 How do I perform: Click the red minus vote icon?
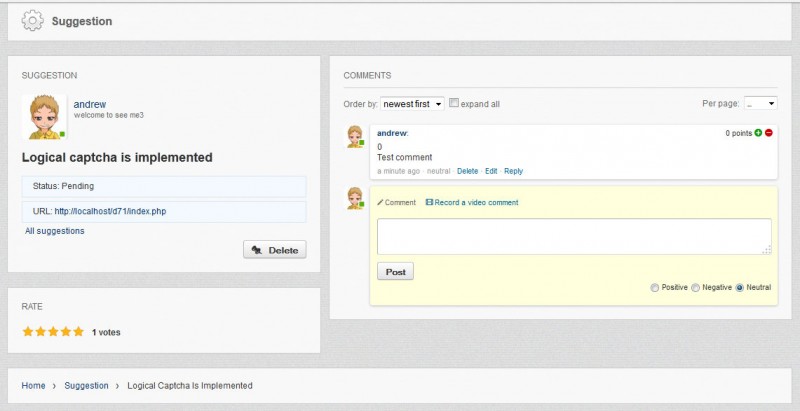click(x=768, y=133)
